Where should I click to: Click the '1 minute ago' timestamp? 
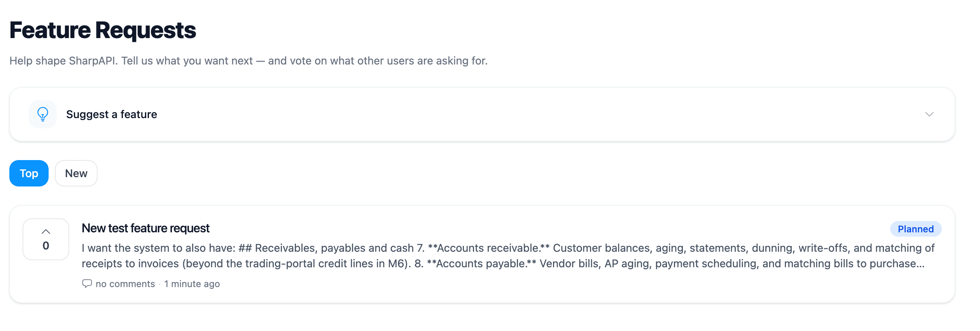(x=192, y=284)
